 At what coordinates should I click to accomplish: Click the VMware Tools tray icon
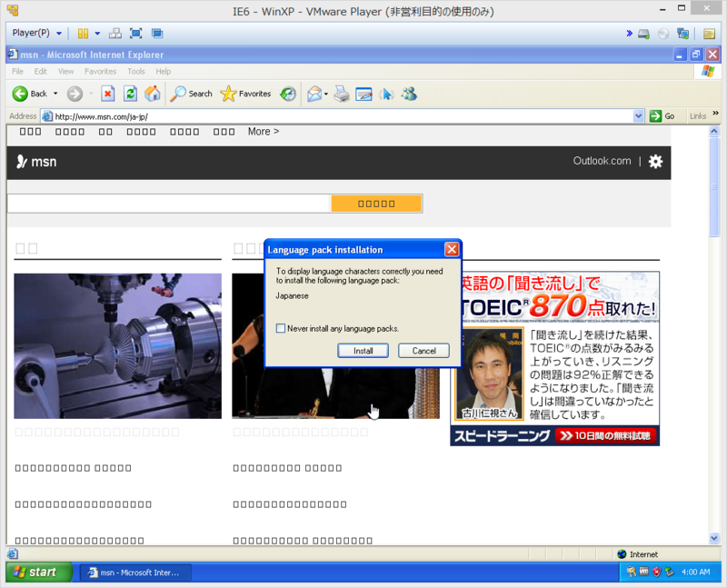pyautogui.click(x=644, y=573)
